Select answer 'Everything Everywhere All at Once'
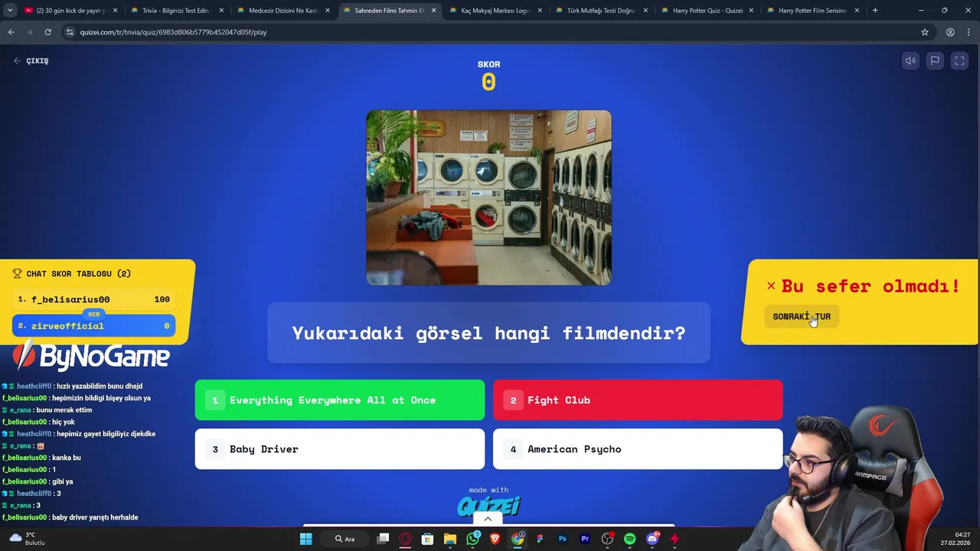Image resolution: width=980 pixels, height=551 pixels. (x=340, y=400)
